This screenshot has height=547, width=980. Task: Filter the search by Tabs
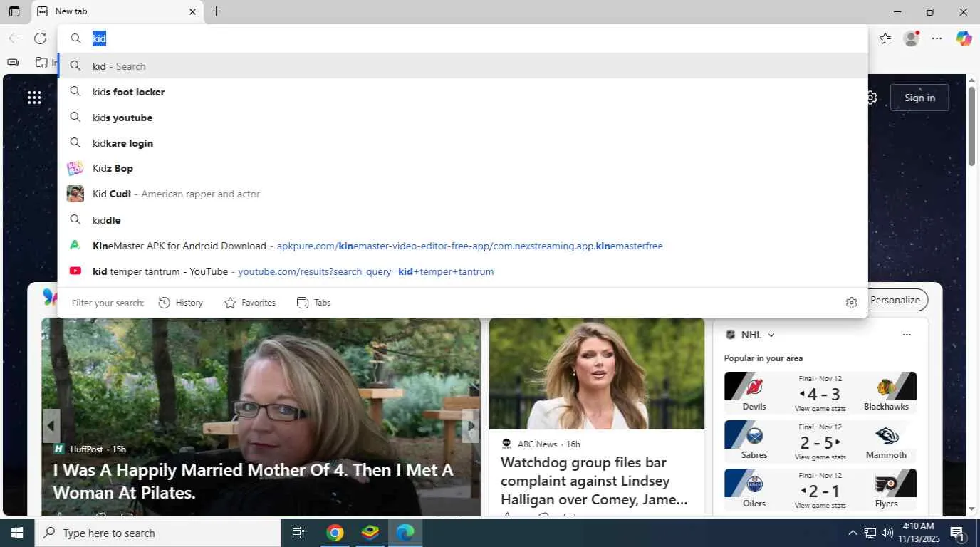coord(314,303)
